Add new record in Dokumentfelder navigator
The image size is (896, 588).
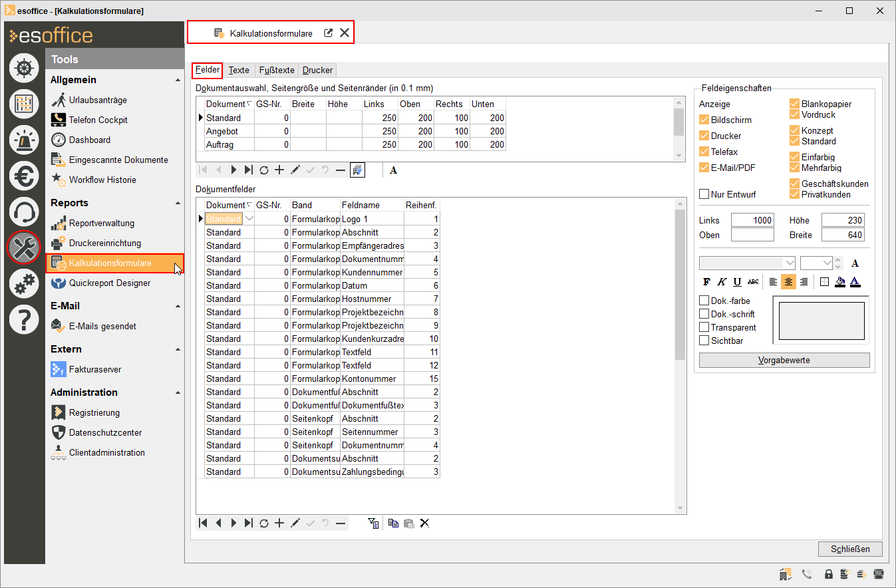tap(279, 523)
